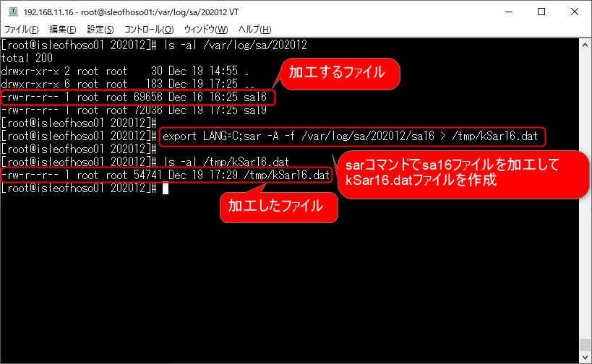This screenshot has width=592, height=364.
Task: Open the ヘルプ(H) menu
Action: click(255, 30)
